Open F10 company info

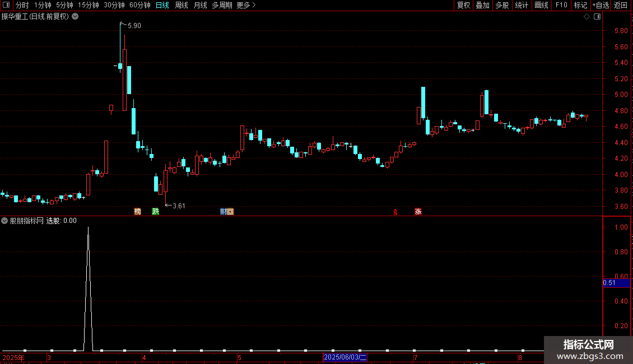point(561,5)
